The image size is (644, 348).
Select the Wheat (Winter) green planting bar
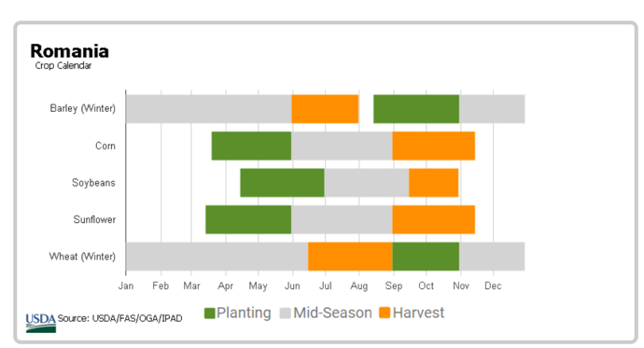coord(426,257)
